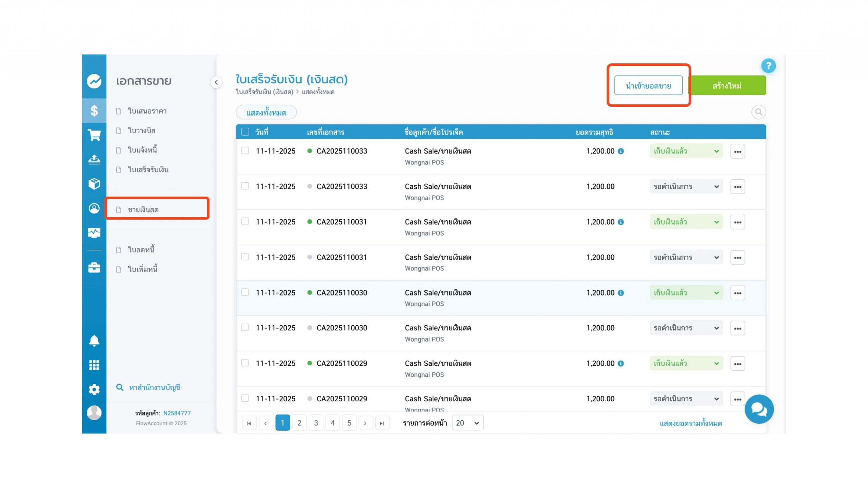This screenshot has height=488, width=868.
Task: Click the help question mark icon
Action: coord(768,66)
